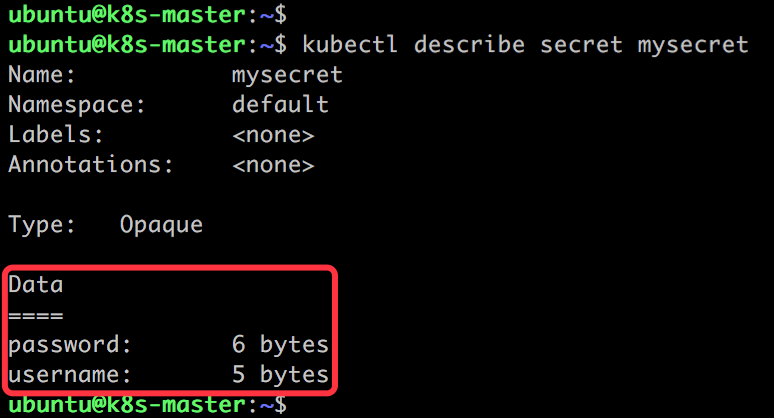This screenshot has width=774, height=418.
Task: Click the mysecret value beside Name
Action: click(287, 75)
